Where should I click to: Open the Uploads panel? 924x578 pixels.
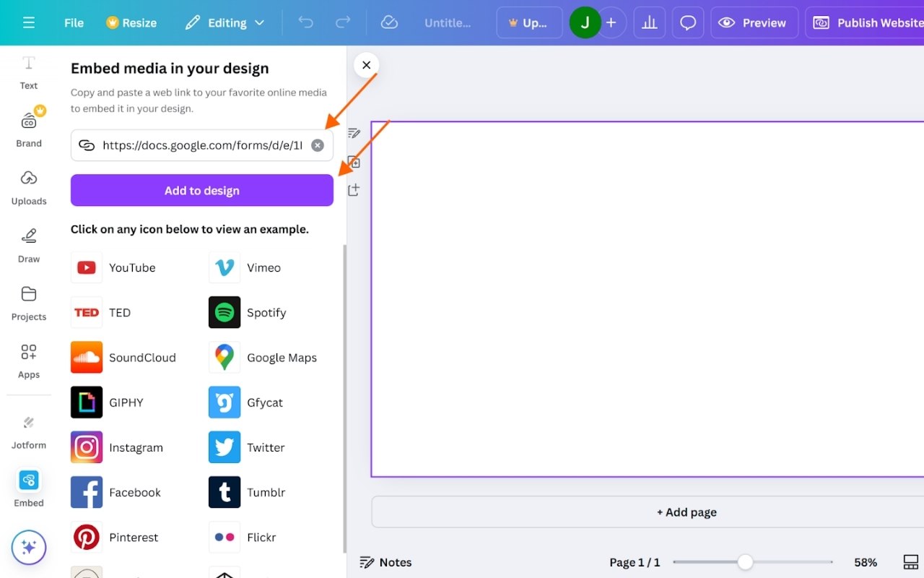coord(28,188)
